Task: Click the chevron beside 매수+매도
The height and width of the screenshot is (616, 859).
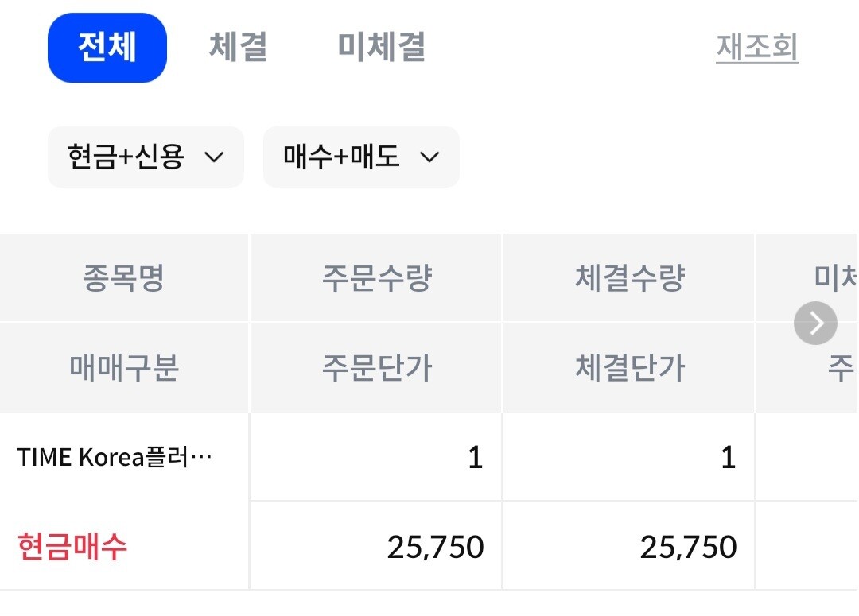Action: click(x=429, y=157)
